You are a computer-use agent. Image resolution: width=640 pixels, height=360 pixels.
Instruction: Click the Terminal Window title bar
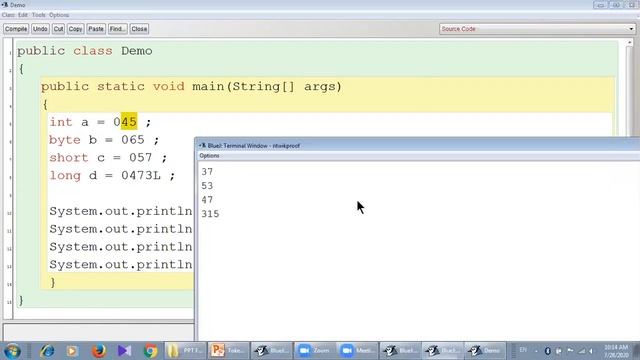click(x=418, y=145)
